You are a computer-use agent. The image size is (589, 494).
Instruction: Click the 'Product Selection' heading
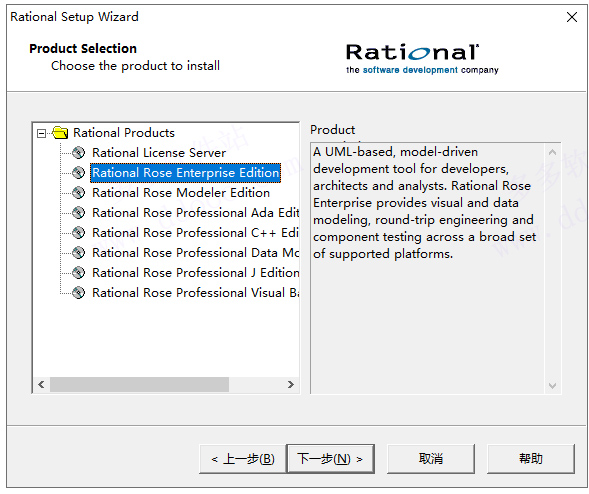[x=83, y=48]
